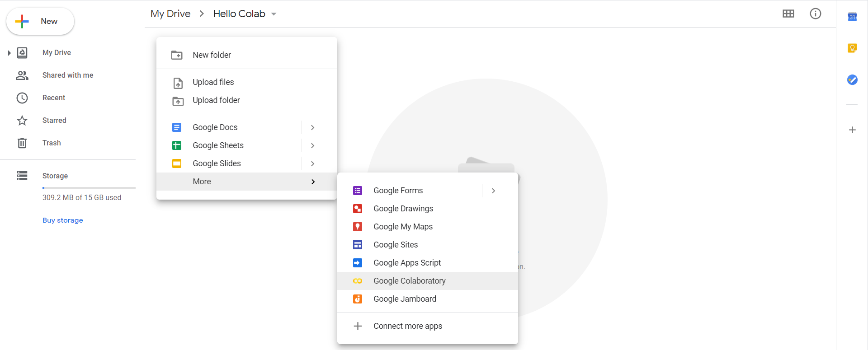The image size is (868, 350).
Task: Open the More submenu
Action: click(247, 182)
